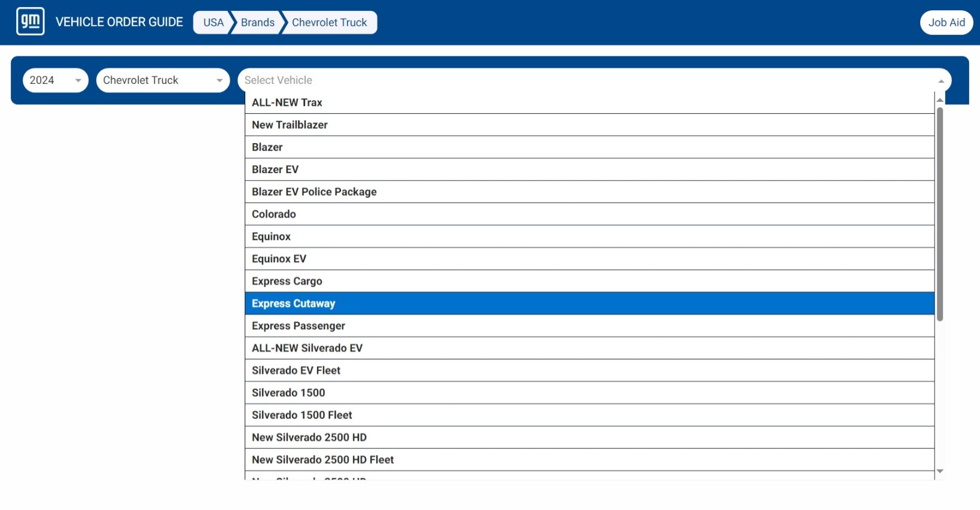980x510 pixels.
Task: Choose Blazer EV Police Package
Action: pos(589,192)
